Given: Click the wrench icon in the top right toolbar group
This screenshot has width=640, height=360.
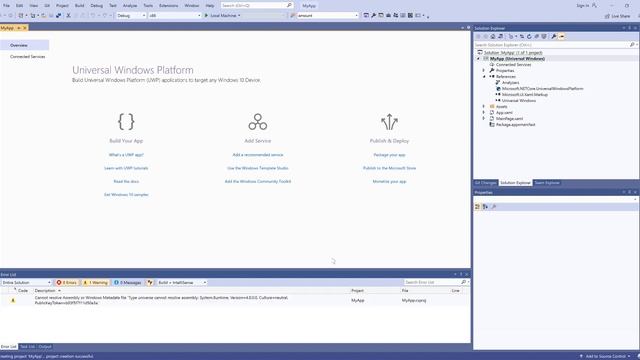Looking at the screenshot, I should 373,16.
